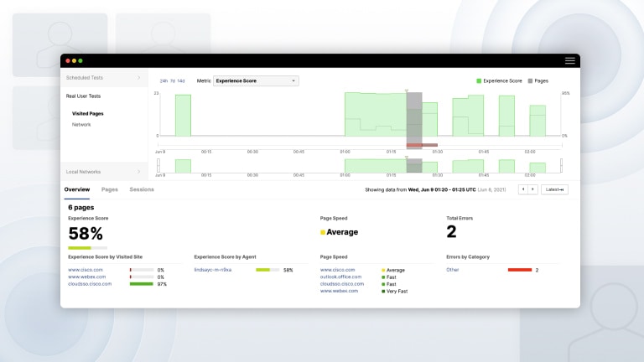Screen dimensions: 644x362
Task: Toggle Experience Score legend swatch
Action: click(479, 80)
